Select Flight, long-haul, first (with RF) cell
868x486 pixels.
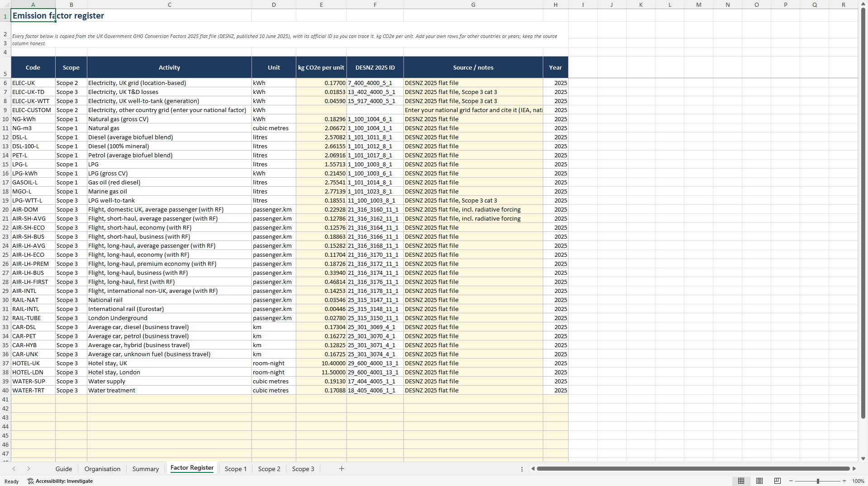(169, 282)
